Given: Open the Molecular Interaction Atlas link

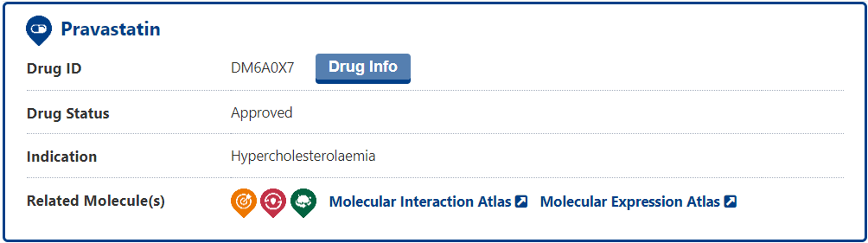Looking at the screenshot, I should coord(420,202).
